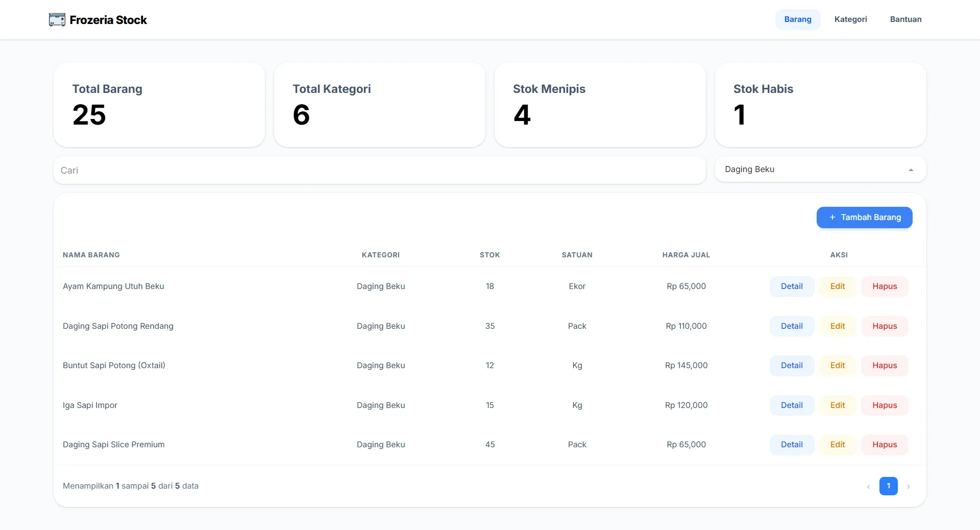Open the Barang nav tab
The height and width of the screenshot is (530, 980).
point(798,19)
